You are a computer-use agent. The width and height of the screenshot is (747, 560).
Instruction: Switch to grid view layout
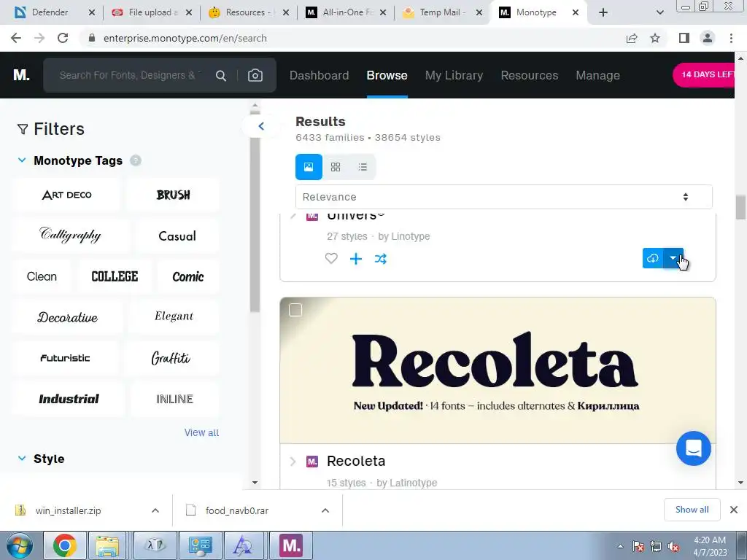click(336, 167)
